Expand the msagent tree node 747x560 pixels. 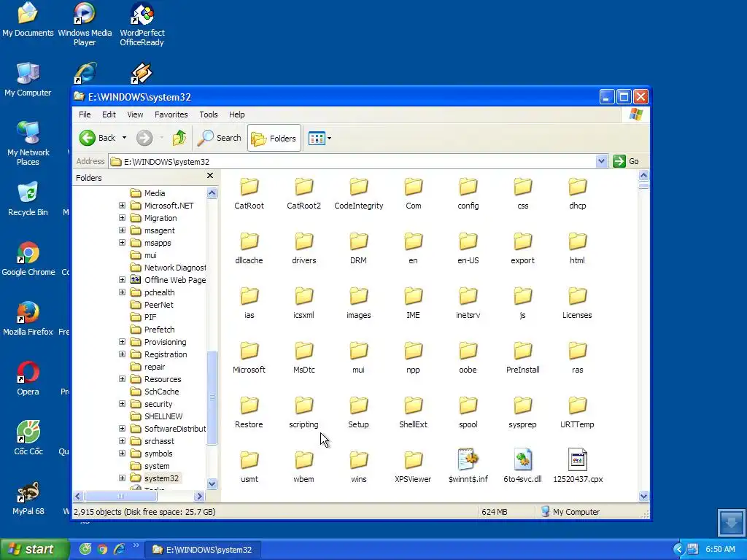coord(122,230)
